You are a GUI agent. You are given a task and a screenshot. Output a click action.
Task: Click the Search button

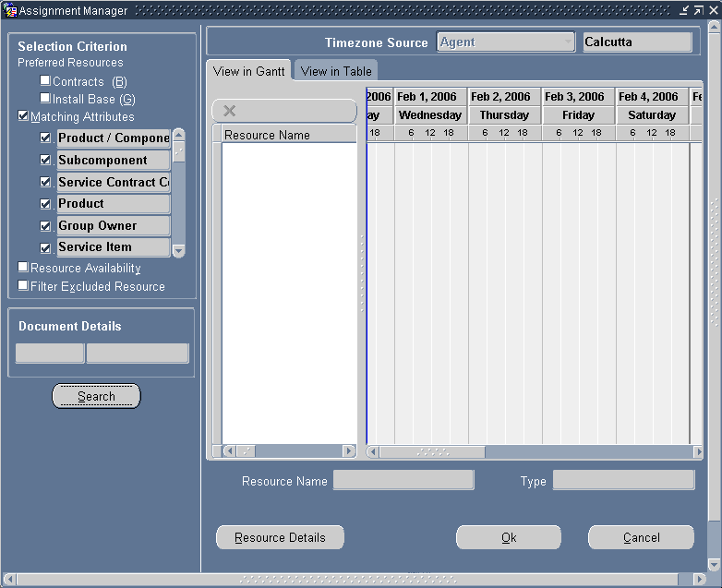96,396
